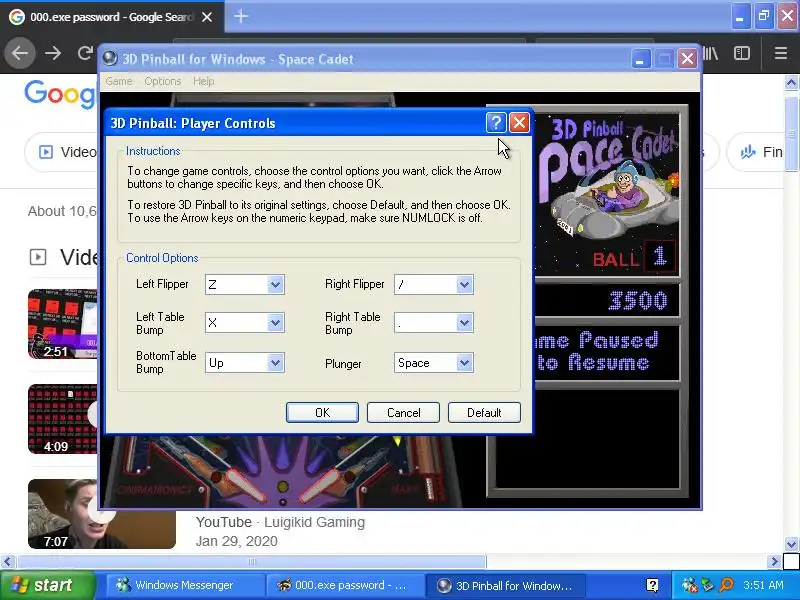Image resolution: width=800 pixels, height=600 pixels.
Task: Minimize the 3D Pinball window
Action: tap(641, 59)
